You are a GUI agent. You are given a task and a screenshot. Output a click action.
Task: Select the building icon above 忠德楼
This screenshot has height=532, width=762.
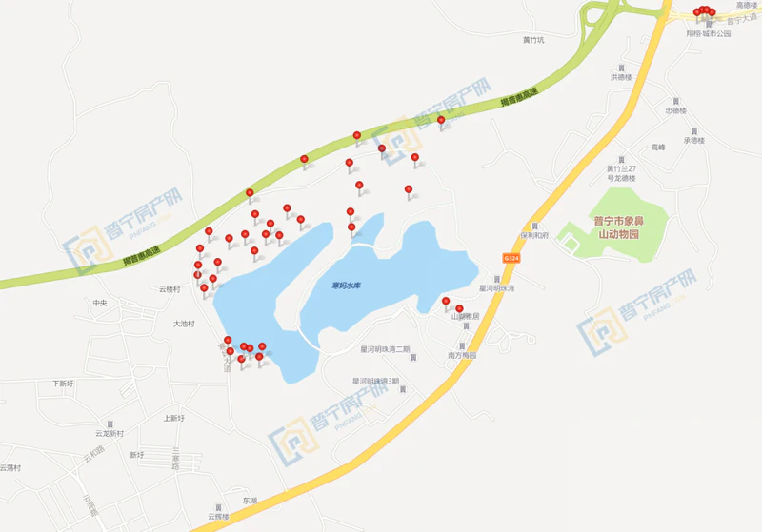click(x=675, y=102)
